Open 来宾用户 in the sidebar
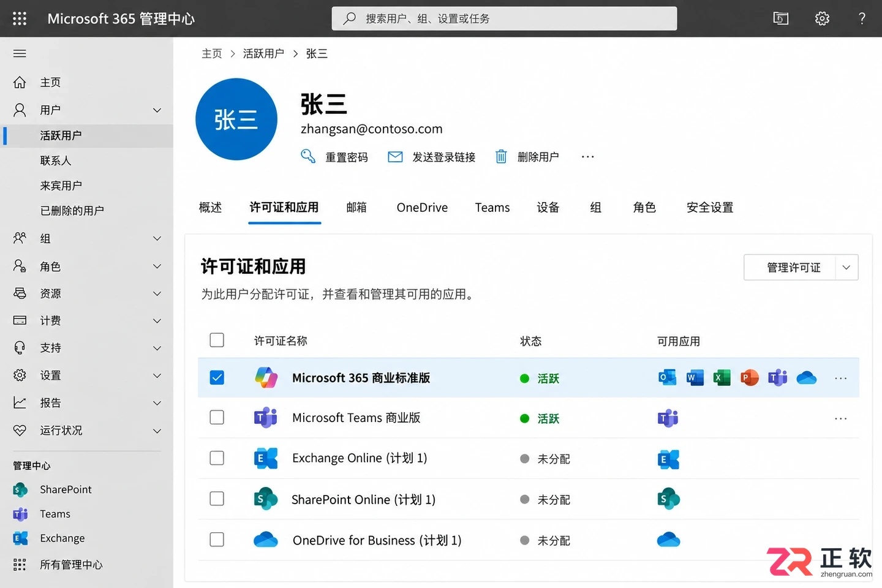882x588 pixels. coord(61,186)
